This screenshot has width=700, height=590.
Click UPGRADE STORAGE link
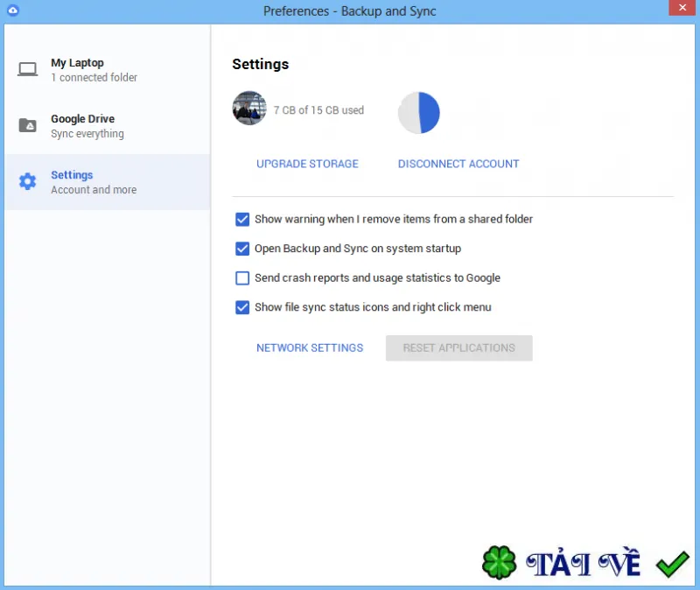[x=307, y=164]
